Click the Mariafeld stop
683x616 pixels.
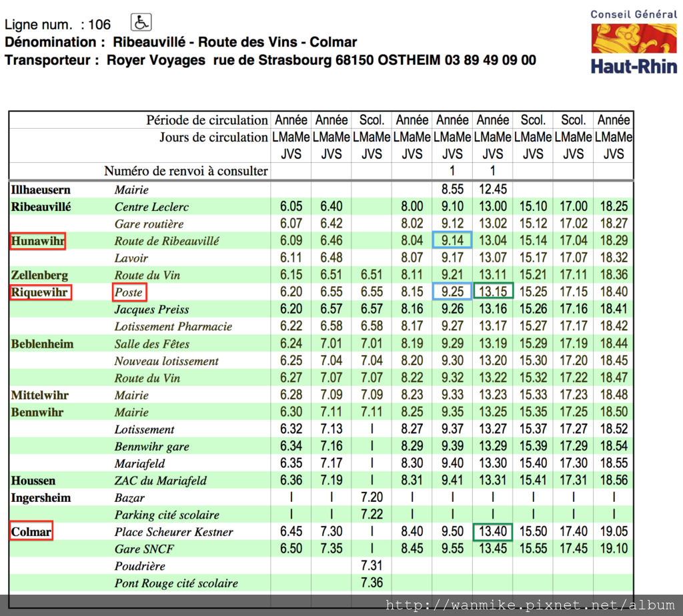(x=140, y=463)
